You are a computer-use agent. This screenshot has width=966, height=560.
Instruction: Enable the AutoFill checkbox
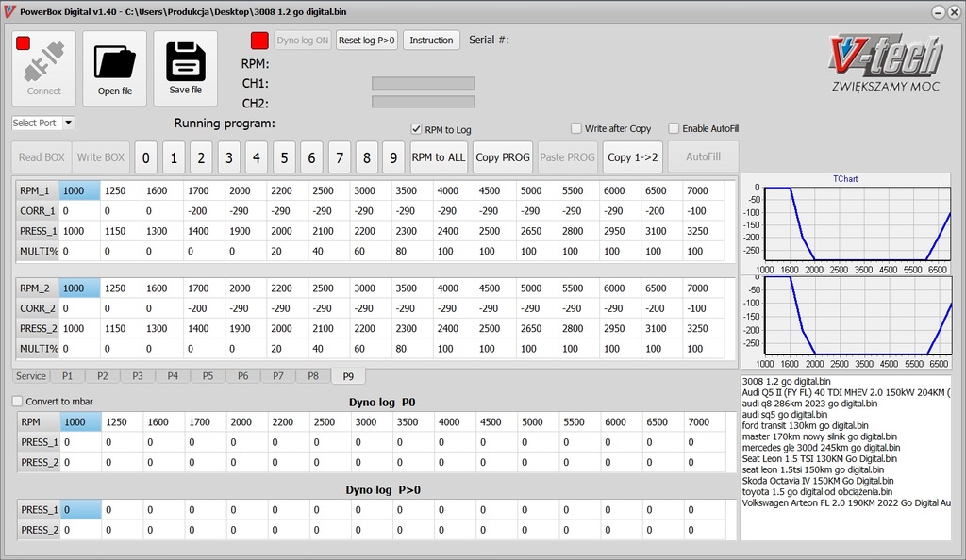tap(676, 128)
